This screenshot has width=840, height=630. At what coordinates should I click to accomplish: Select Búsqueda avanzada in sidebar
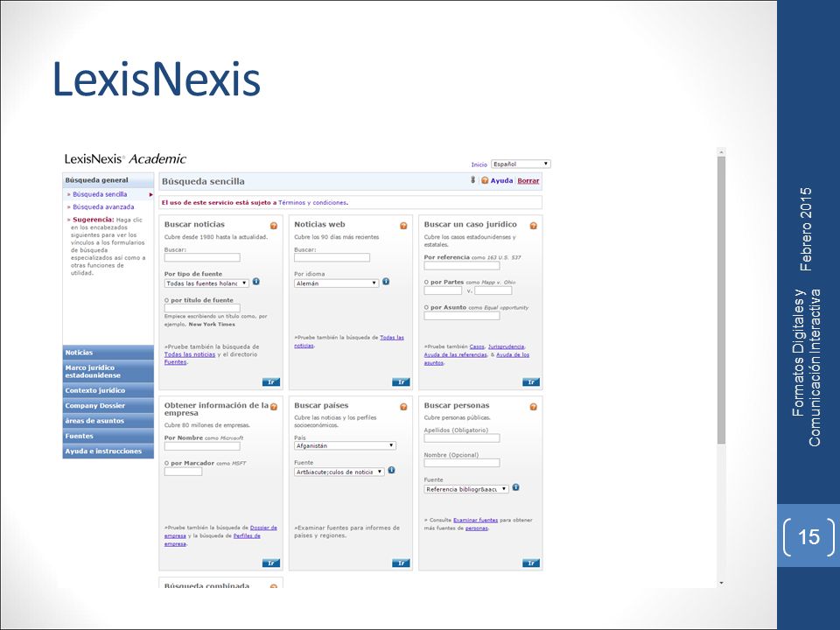tap(103, 206)
